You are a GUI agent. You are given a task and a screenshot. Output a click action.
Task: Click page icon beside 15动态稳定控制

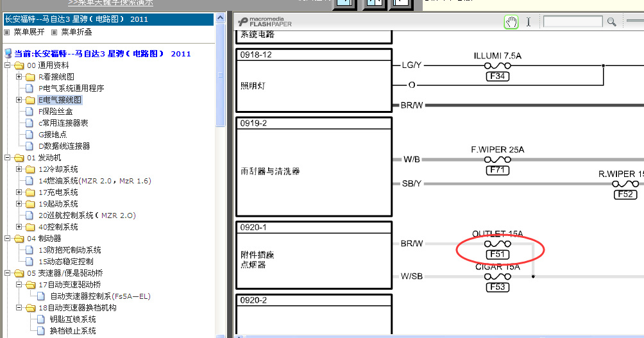(x=30, y=262)
